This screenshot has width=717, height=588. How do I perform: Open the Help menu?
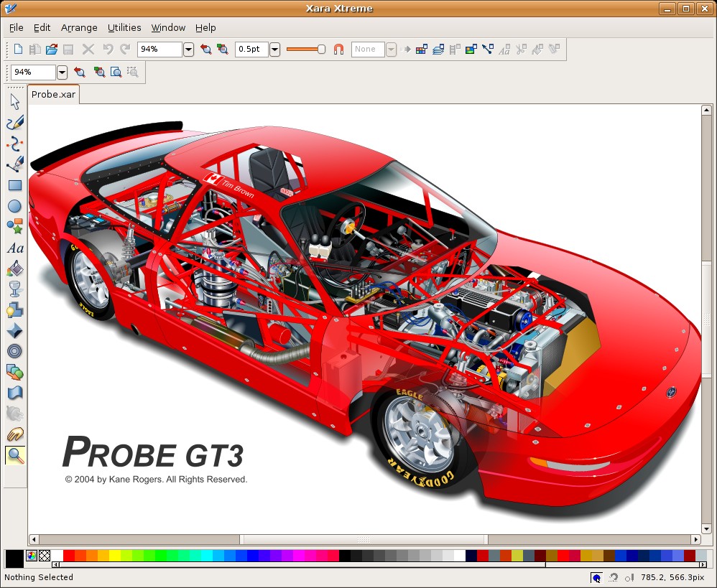pos(205,27)
